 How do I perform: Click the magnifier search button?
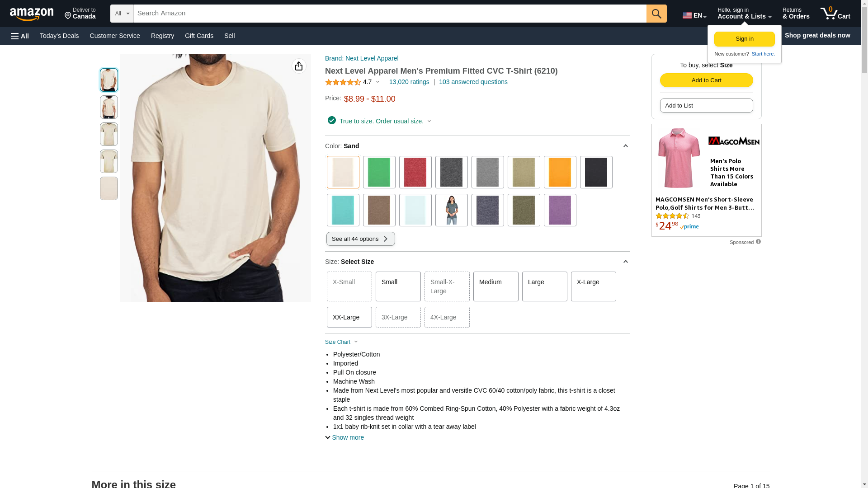656,14
